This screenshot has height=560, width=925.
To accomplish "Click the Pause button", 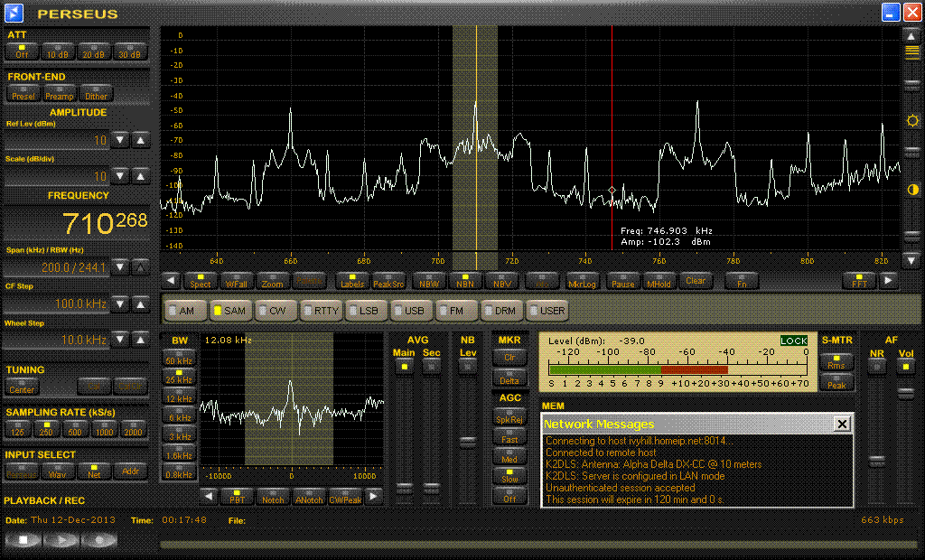I will point(622,282).
